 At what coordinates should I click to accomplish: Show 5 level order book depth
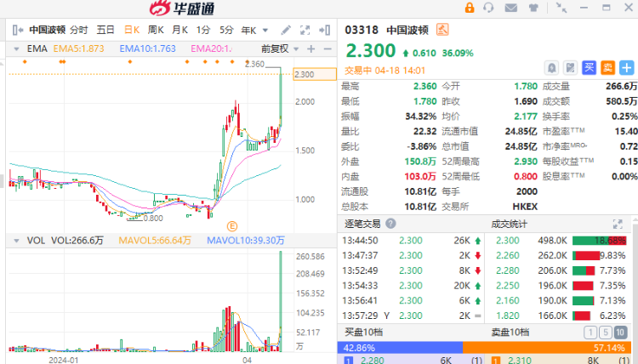(606, 333)
